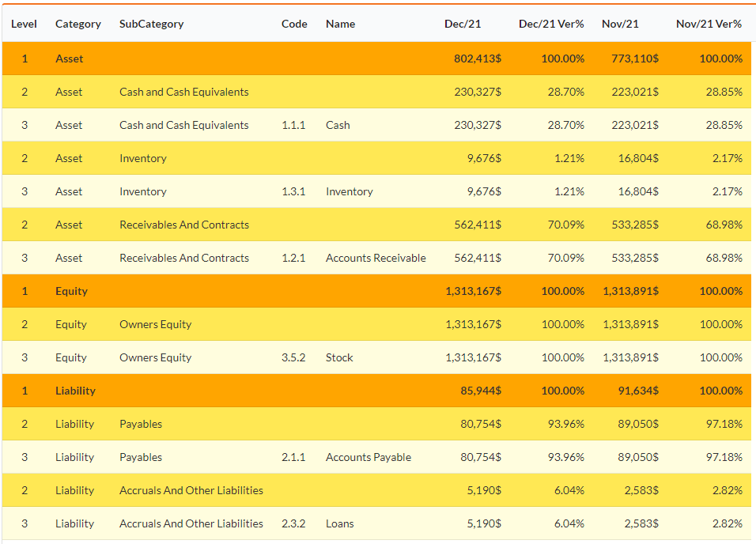The image size is (756, 544).
Task: Click code 3.5.2 for Stock
Action: 293,357
